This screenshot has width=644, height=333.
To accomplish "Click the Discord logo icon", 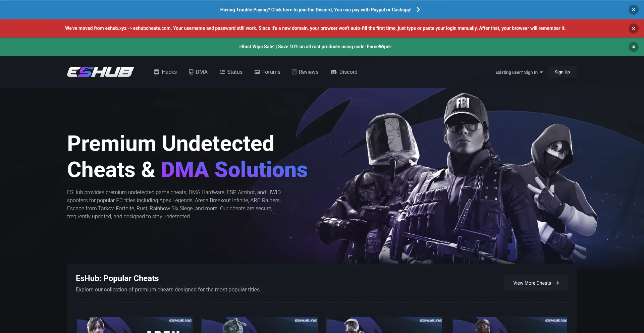I will 333,72.
